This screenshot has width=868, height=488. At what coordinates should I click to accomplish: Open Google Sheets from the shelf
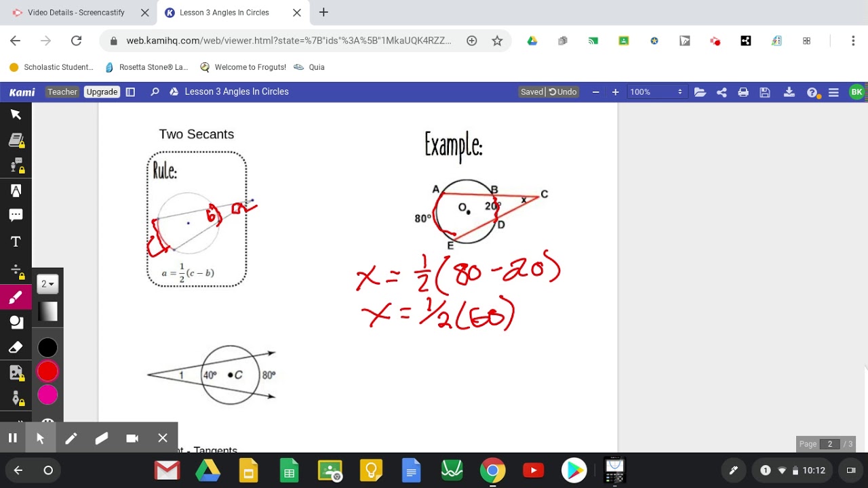[x=290, y=470]
